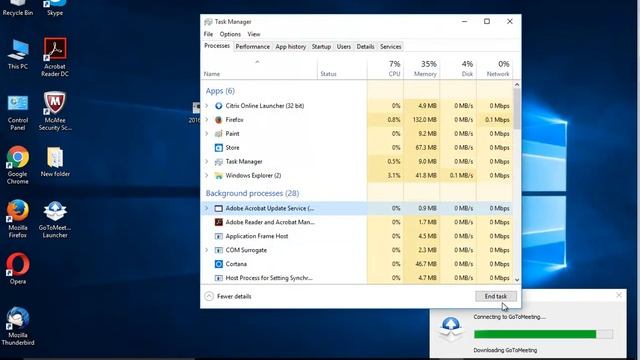Select the New folder desktop icon
The image size is (640, 360).
[55, 162]
